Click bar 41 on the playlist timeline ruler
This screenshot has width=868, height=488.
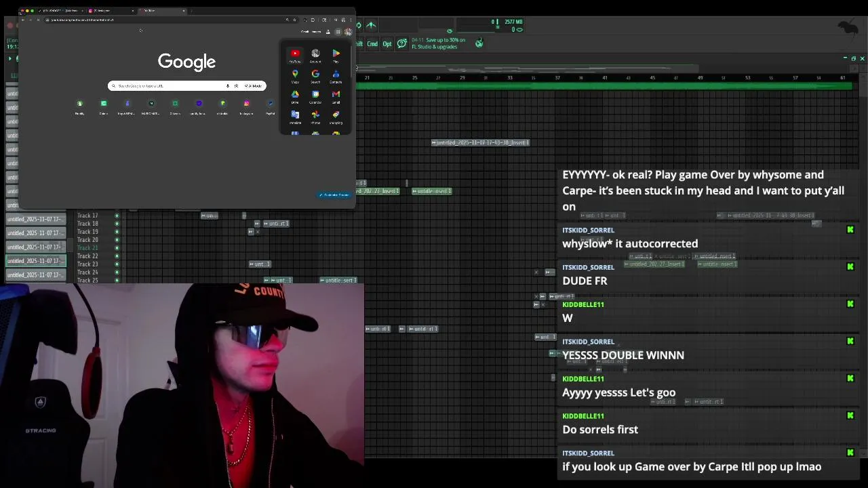tap(605, 78)
